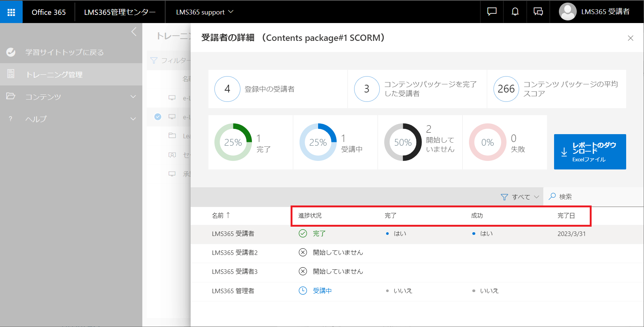Click the 0% 失敗 red donut chart
The width and height of the screenshot is (644, 327).
[488, 142]
